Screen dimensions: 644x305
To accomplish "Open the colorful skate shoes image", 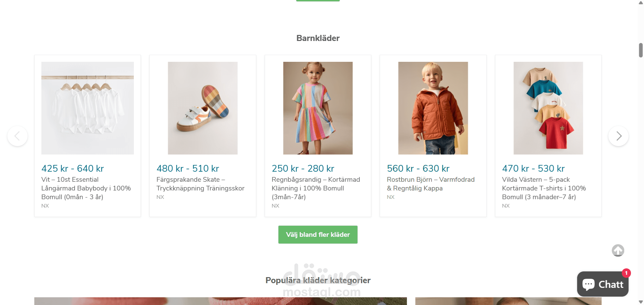I will [203, 108].
